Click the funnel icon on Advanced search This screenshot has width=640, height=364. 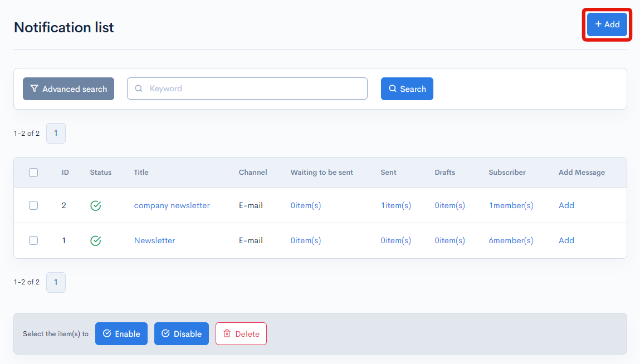coord(34,88)
